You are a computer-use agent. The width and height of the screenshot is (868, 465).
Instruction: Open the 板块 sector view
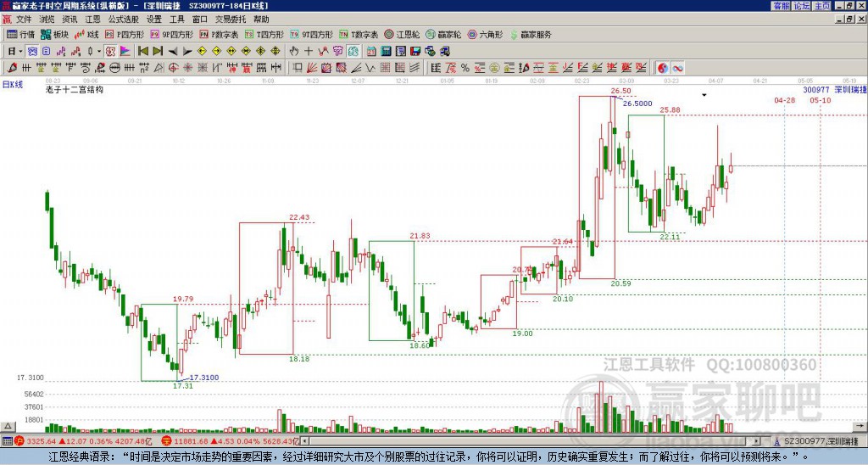click(54, 34)
